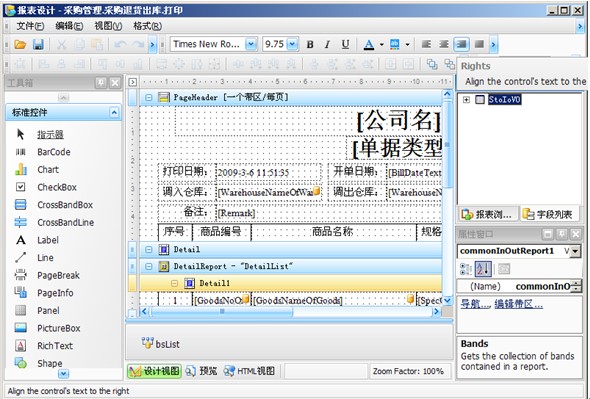Viewport: 590px width, 399px height.
Task: Switch to the 预览 tab
Action: point(201,371)
